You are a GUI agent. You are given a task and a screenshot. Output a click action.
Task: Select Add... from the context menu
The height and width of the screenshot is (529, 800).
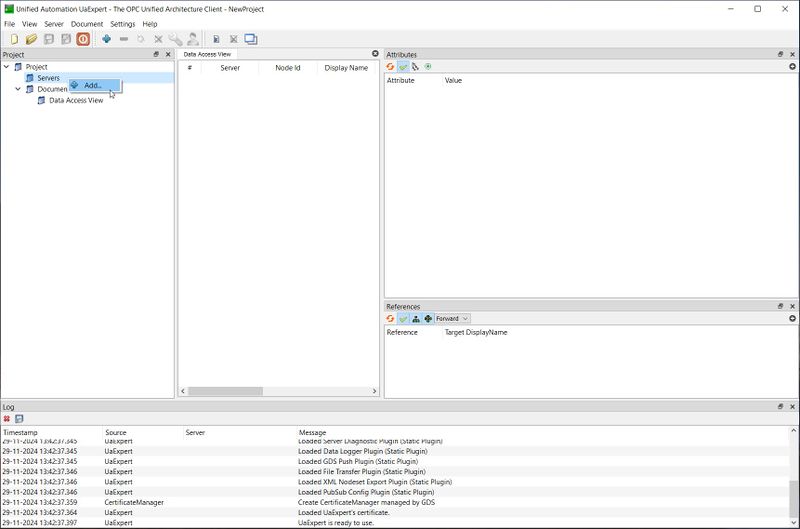click(92, 85)
